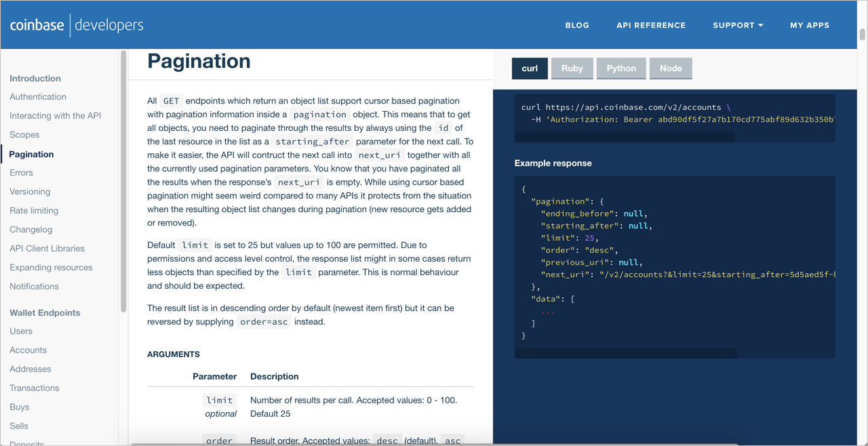Go to Buys endpoint
The width and height of the screenshot is (868, 446).
20,407
